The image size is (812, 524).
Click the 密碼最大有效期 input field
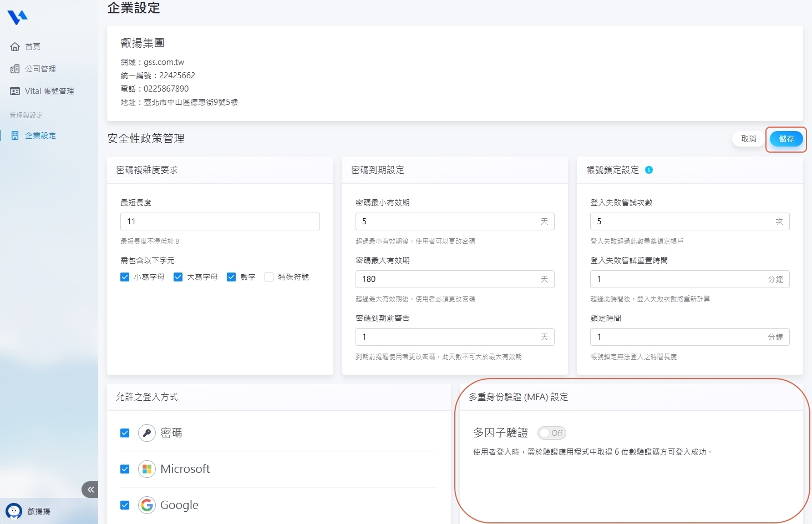[x=446, y=279]
